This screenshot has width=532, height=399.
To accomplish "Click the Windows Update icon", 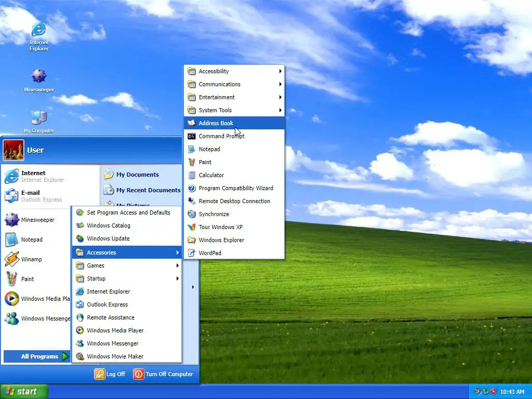I will (79, 238).
